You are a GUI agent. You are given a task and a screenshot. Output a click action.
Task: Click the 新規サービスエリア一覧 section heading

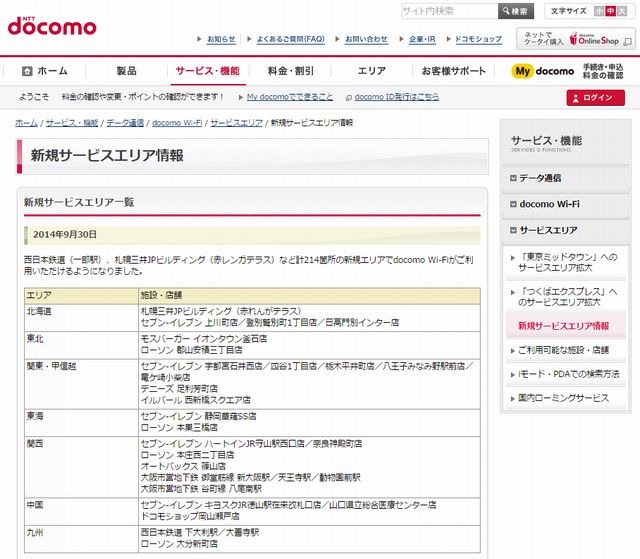click(x=79, y=202)
